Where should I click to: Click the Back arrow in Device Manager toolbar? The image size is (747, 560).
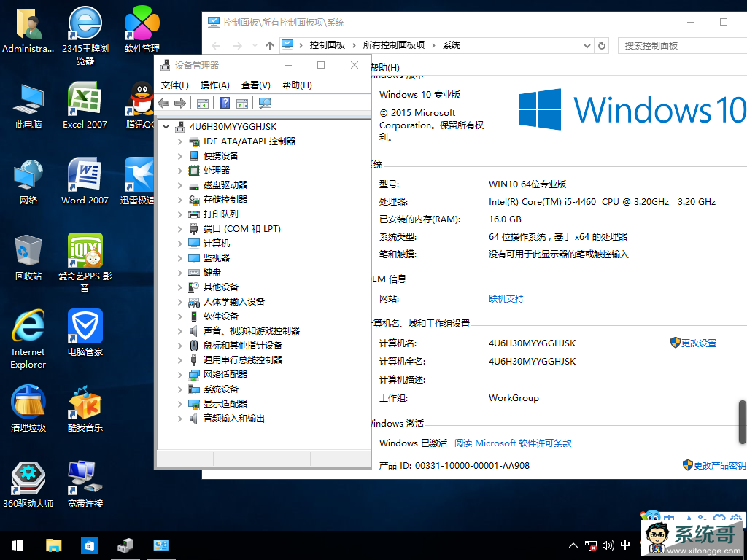click(x=163, y=103)
